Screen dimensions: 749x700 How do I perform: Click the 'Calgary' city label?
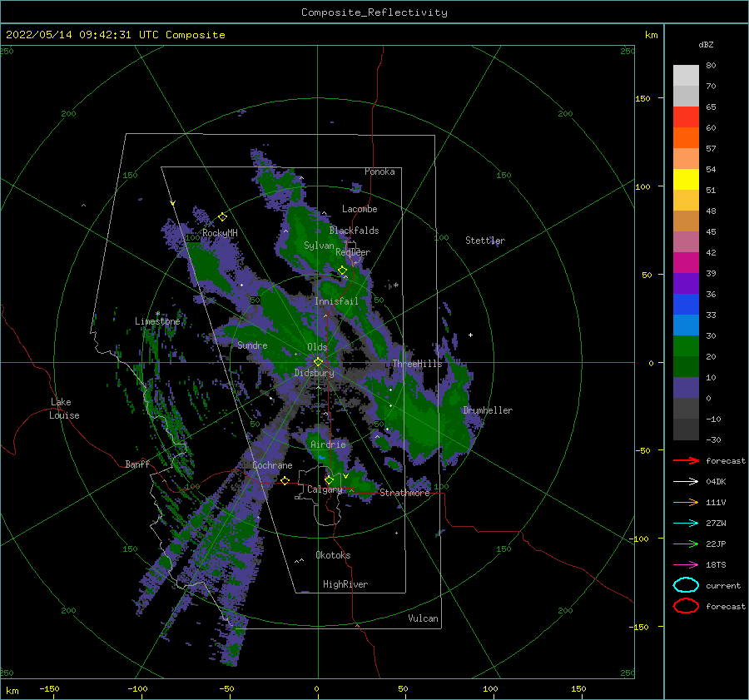[x=325, y=489]
